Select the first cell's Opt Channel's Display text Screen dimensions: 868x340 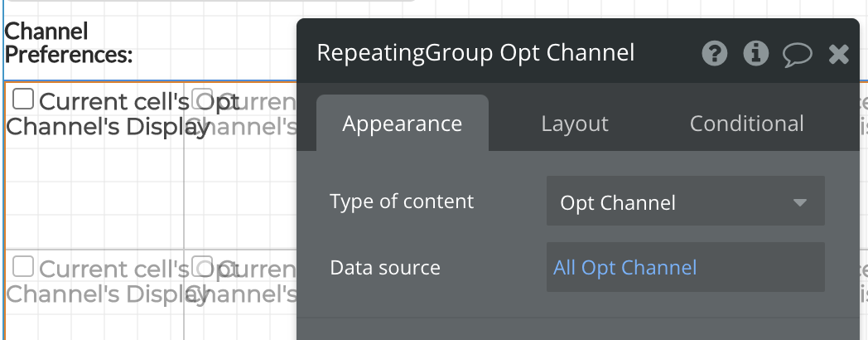click(x=122, y=114)
